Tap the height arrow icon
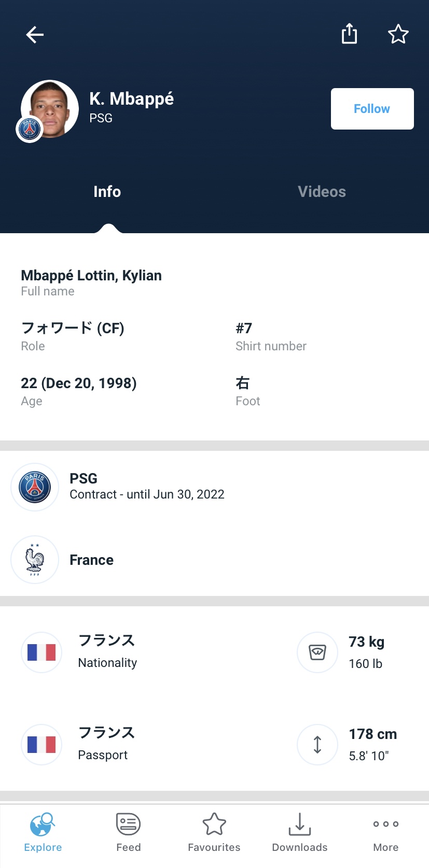Image resolution: width=429 pixels, height=868 pixels. 317,745
